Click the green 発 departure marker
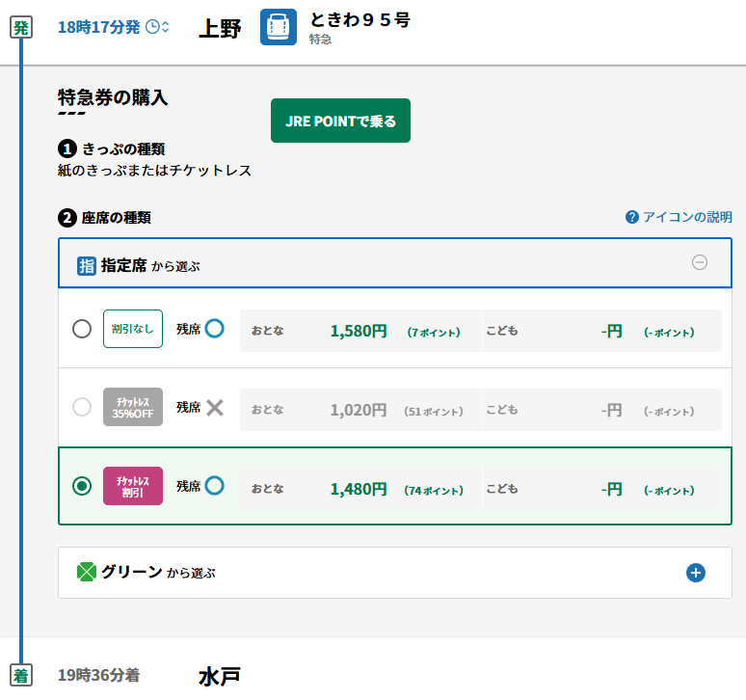This screenshot has width=746, height=700. (21, 28)
